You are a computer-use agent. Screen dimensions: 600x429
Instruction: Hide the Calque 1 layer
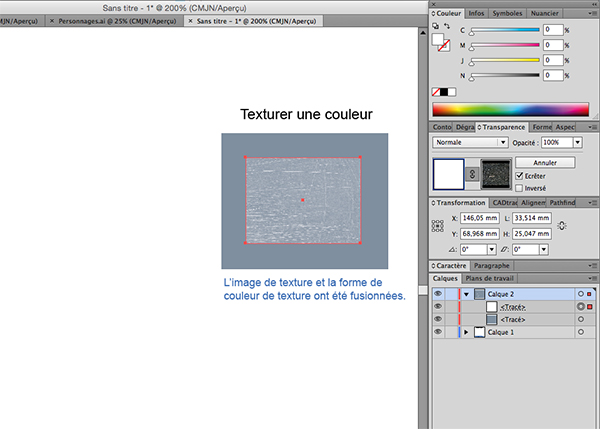pyautogui.click(x=437, y=331)
